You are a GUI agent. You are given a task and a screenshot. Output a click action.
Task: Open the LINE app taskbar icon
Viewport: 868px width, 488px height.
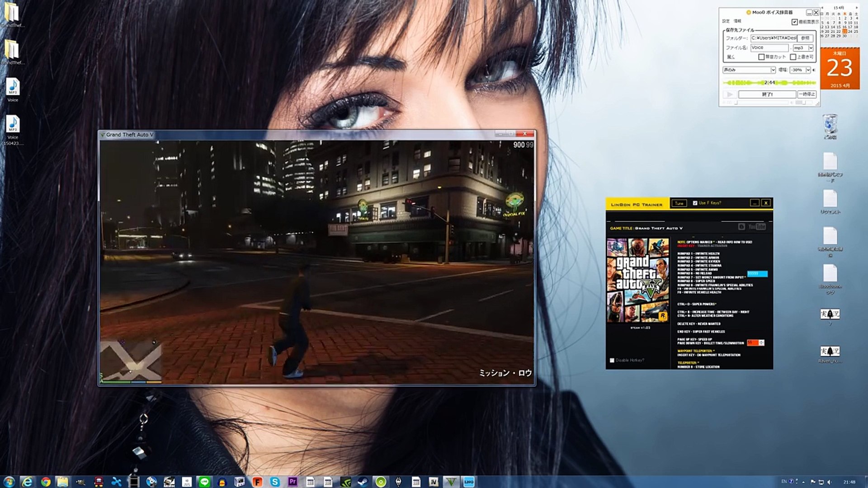coord(204,482)
